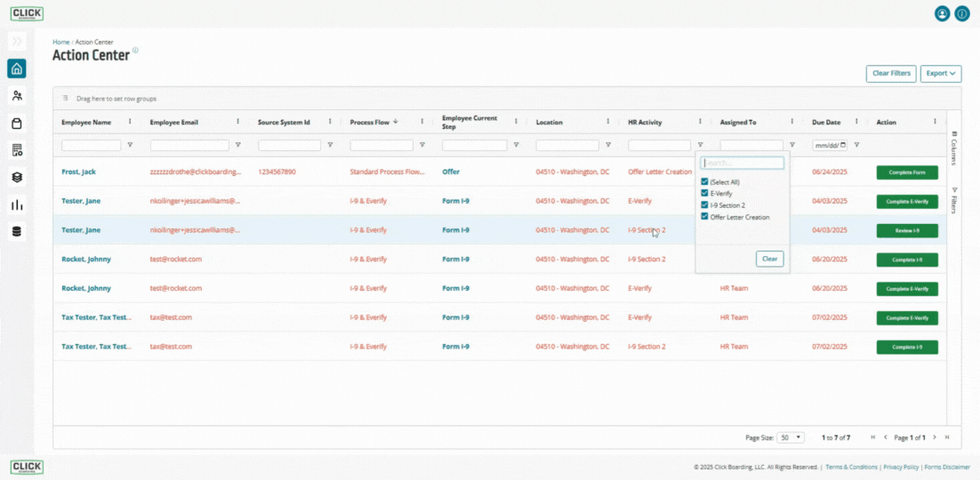980x480 pixels.
Task: Open Employee Name column menu dots
Action: tap(130, 122)
